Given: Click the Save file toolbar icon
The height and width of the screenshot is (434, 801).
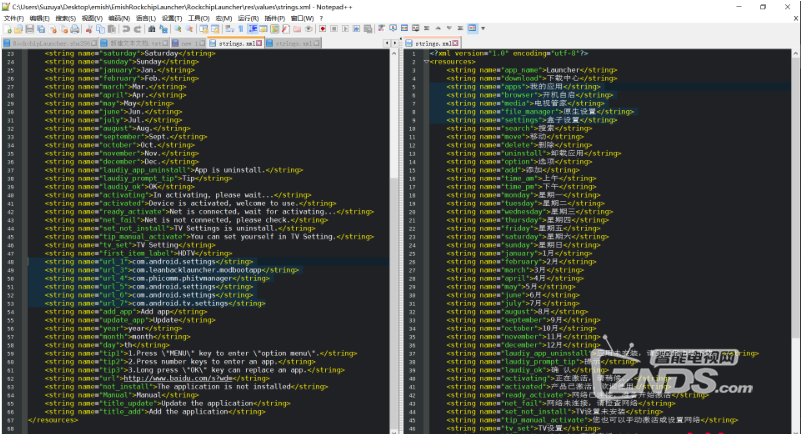Looking at the screenshot, I should tap(31, 30).
